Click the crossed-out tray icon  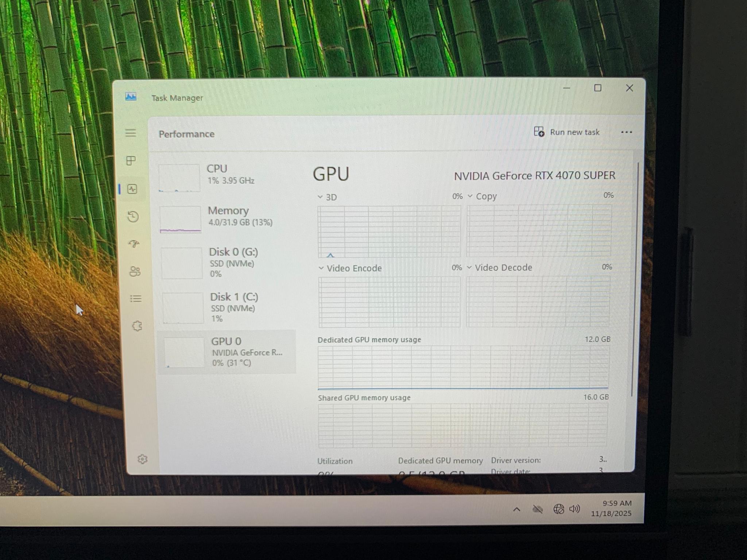[x=538, y=509]
